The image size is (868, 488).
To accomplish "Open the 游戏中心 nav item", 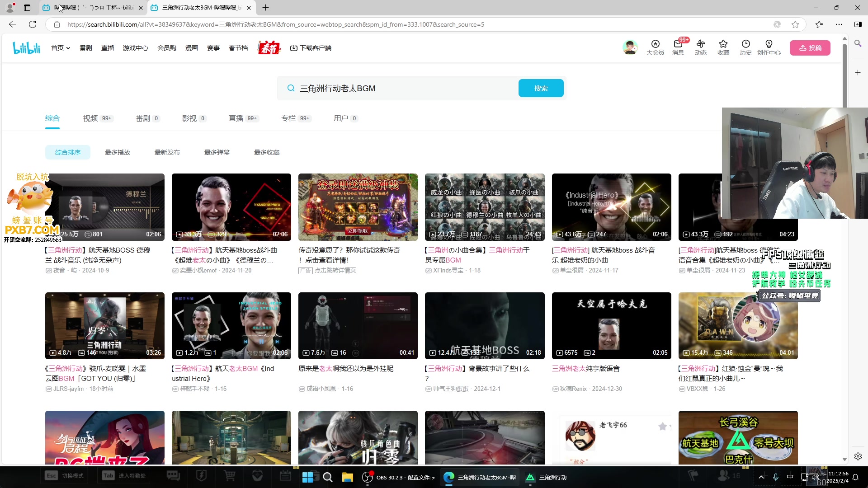I will [136, 48].
